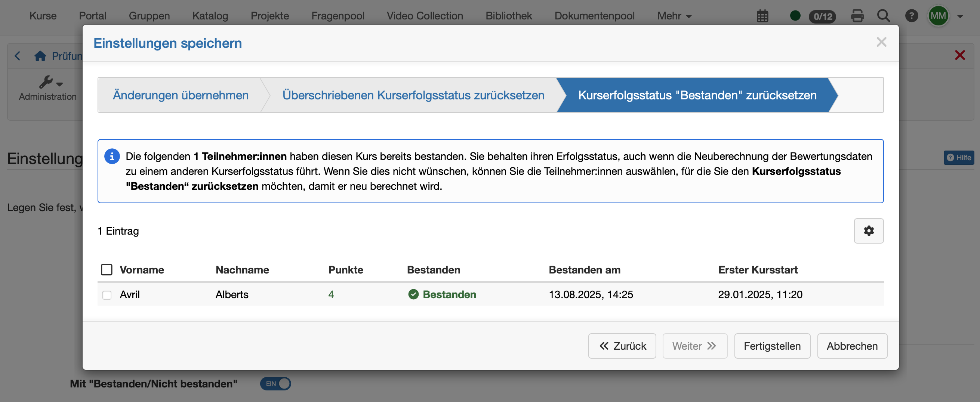Image resolution: width=980 pixels, height=402 pixels.
Task: Close the settings view with the red X
Action: 959,55
